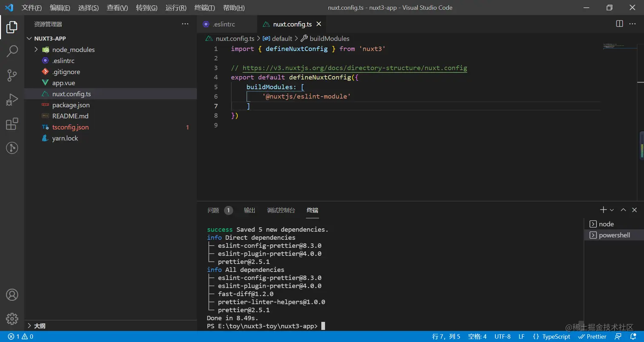644x342 pixels.
Task: Close the nuxt.config.ts editor tab
Action: [319, 24]
